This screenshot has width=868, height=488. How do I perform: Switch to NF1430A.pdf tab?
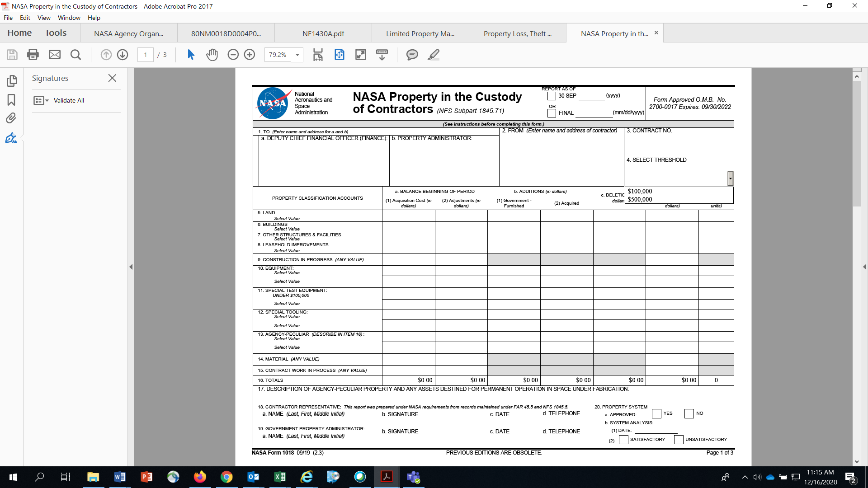(x=323, y=33)
